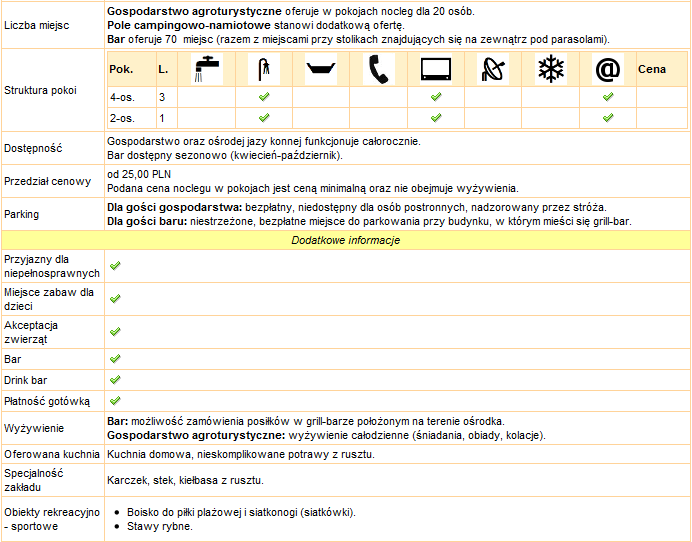
Task: Click 'Dla gości gospodarstwa:' parking text
Action: tap(175, 207)
